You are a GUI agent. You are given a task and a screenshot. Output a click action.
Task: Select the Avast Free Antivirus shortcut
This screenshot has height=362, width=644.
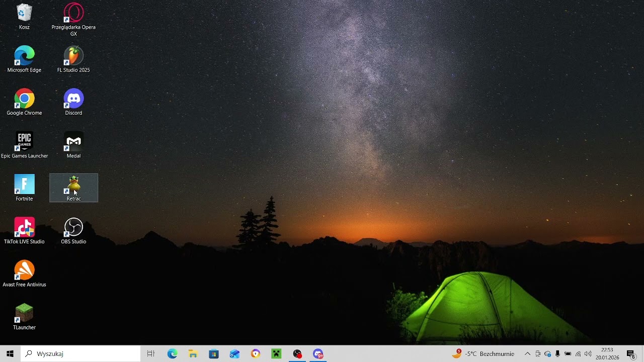[x=24, y=274]
